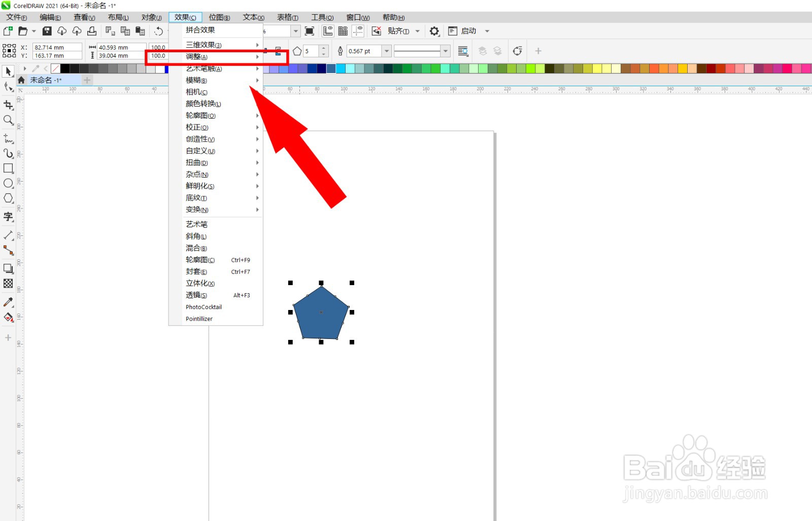Click the full-screen preview icon
This screenshot has height=521, width=812.
click(x=310, y=31)
